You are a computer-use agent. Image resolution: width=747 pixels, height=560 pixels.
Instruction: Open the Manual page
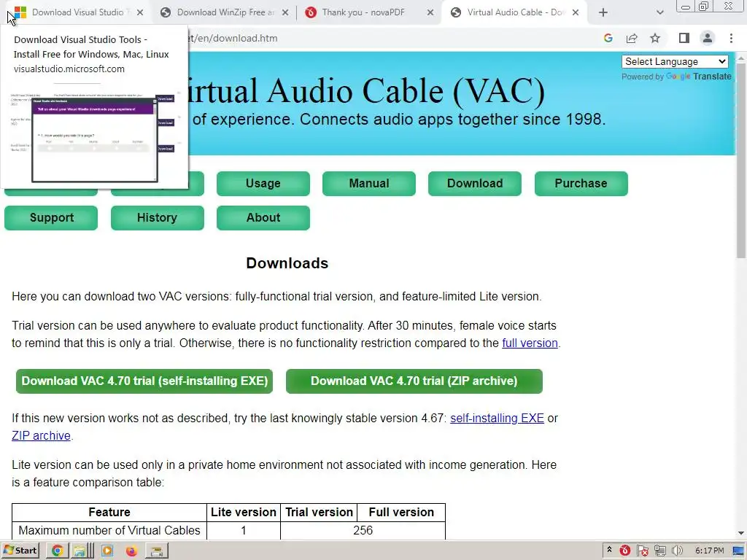pyautogui.click(x=368, y=183)
